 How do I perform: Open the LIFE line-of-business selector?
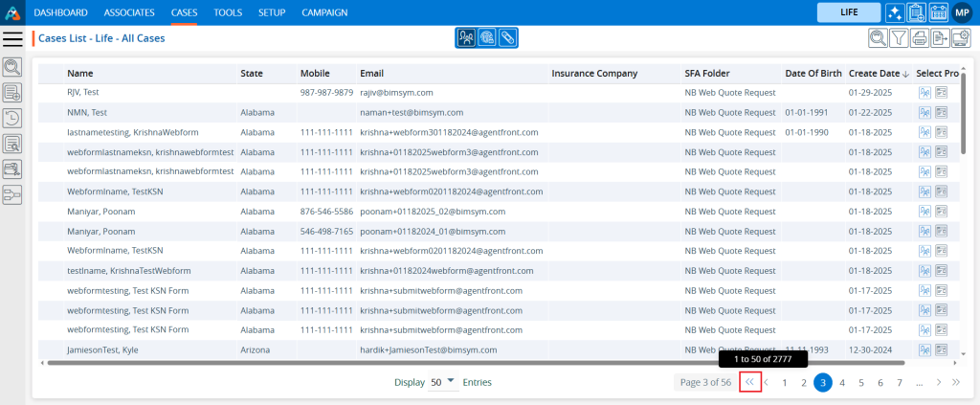coord(848,12)
